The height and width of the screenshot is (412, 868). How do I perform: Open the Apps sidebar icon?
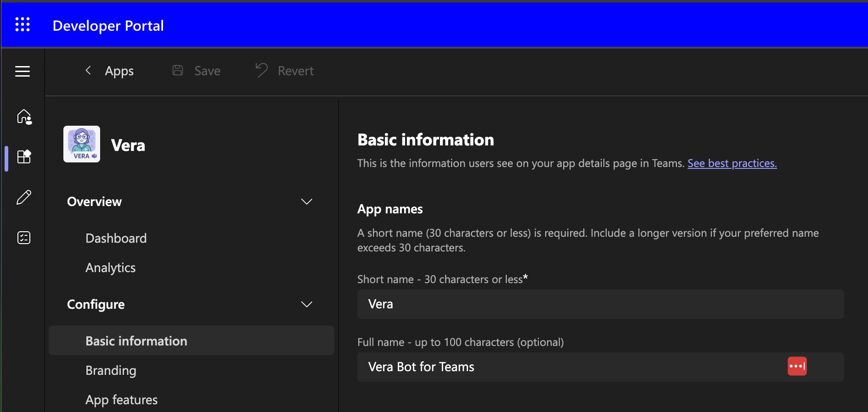tap(24, 157)
